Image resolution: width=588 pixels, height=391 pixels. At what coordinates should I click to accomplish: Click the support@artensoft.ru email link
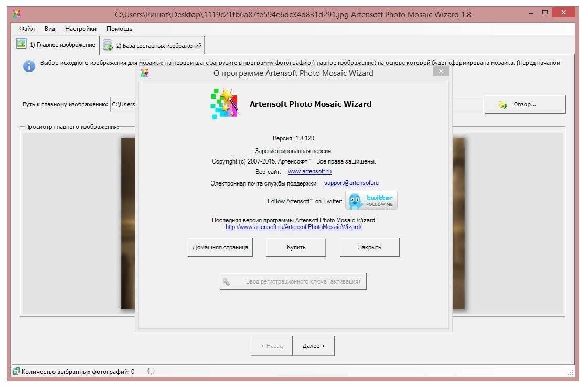tap(351, 183)
